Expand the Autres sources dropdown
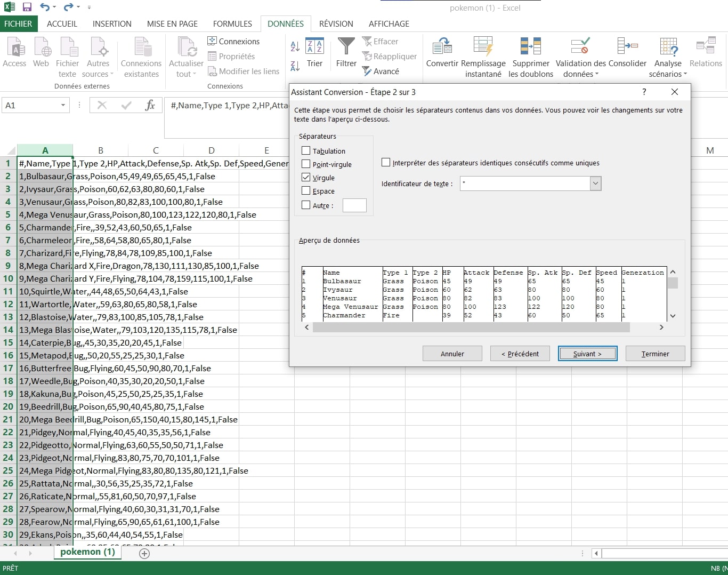The image size is (728, 575). click(111, 74)
